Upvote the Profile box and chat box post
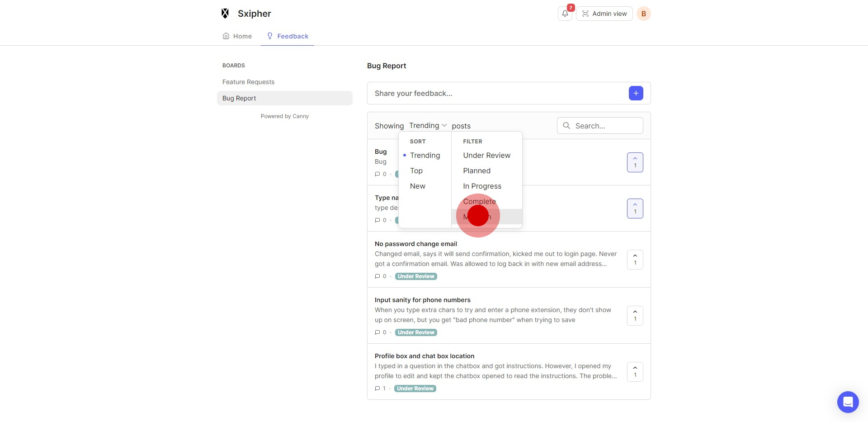 pos(635,372)
